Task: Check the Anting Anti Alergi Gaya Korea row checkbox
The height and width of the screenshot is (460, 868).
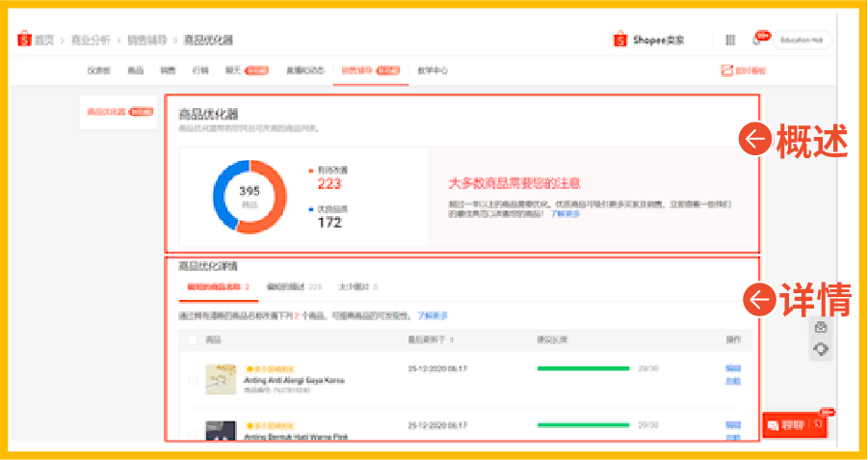Action: (x=193, y=380)
